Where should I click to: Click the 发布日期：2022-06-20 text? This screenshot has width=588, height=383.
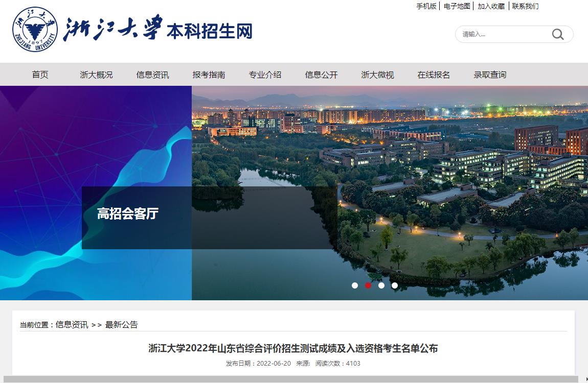[258, 363]
